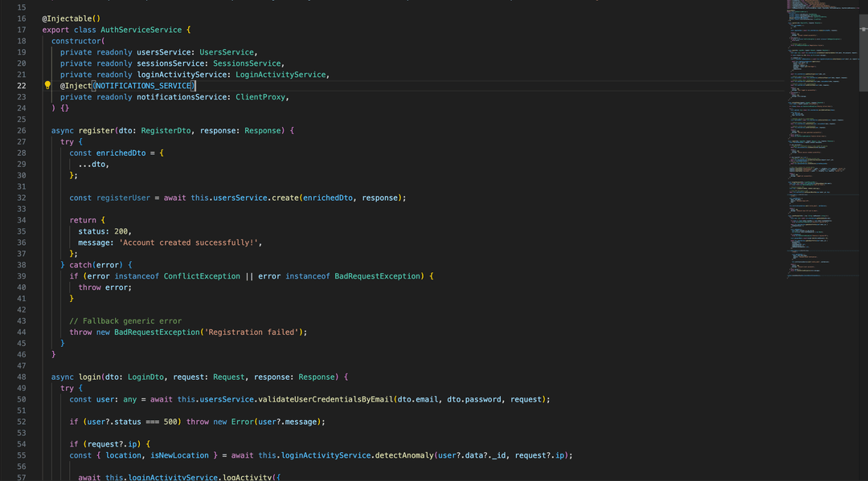The width and height of the screenshot is (868, 481).
Task: Click the catch(error) clause on line 38
Action: tap(96, 265)
